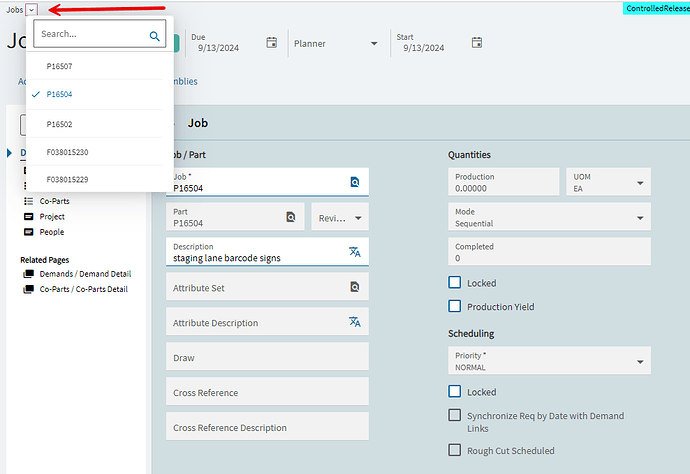Expand the Revision dropdown
This screenshot has height=474, width=690.
pos(358,218)
